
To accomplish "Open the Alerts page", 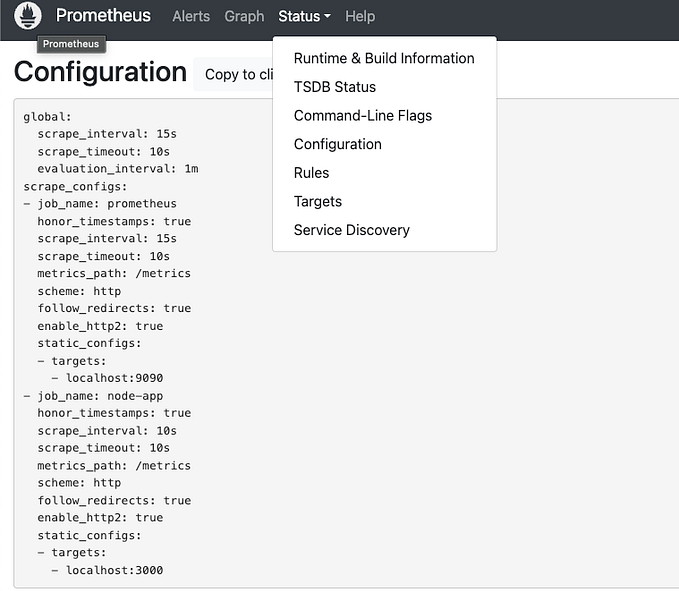I will coord(191,16).
